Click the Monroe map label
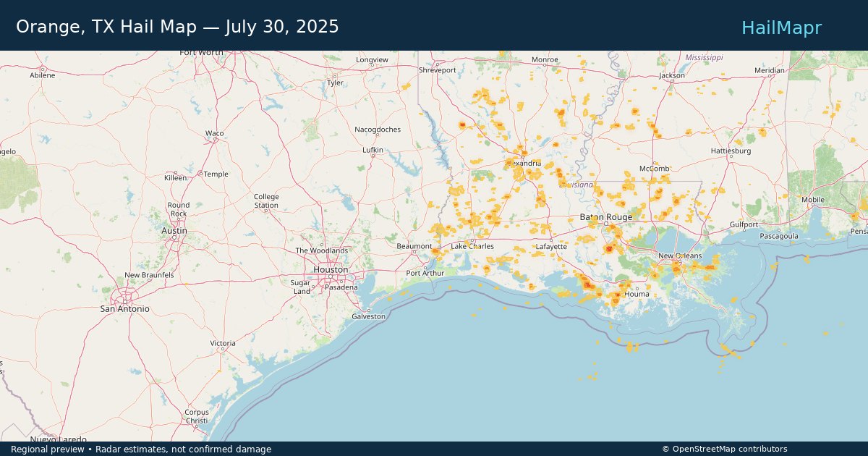The width and height of the screenshot is (868, 456). [x=545, y=59]
